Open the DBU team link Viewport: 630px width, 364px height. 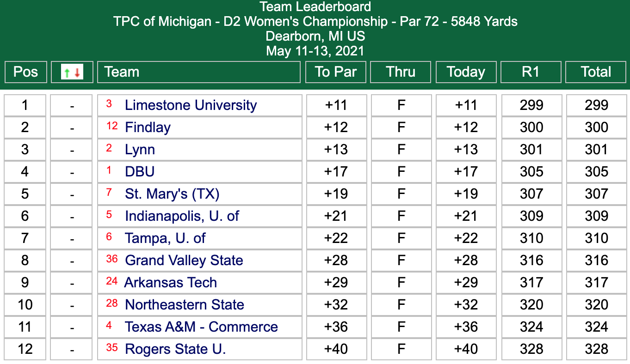(140, 171)
